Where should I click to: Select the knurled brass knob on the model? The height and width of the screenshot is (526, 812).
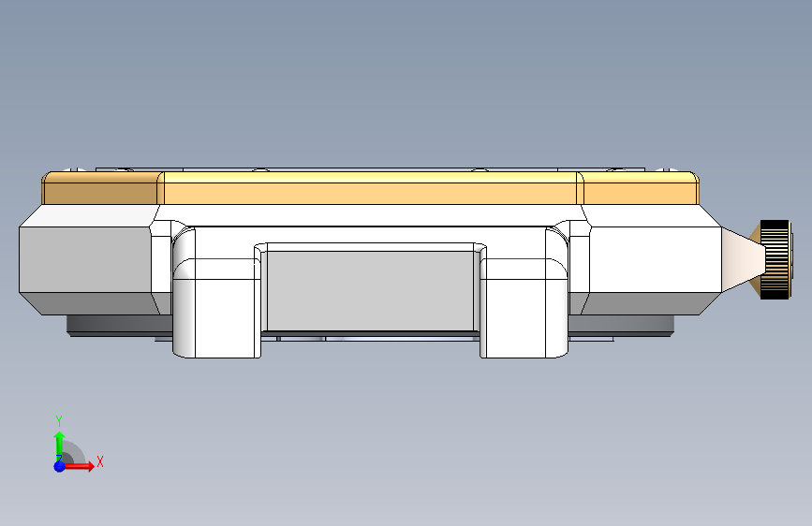pos(775,259)
